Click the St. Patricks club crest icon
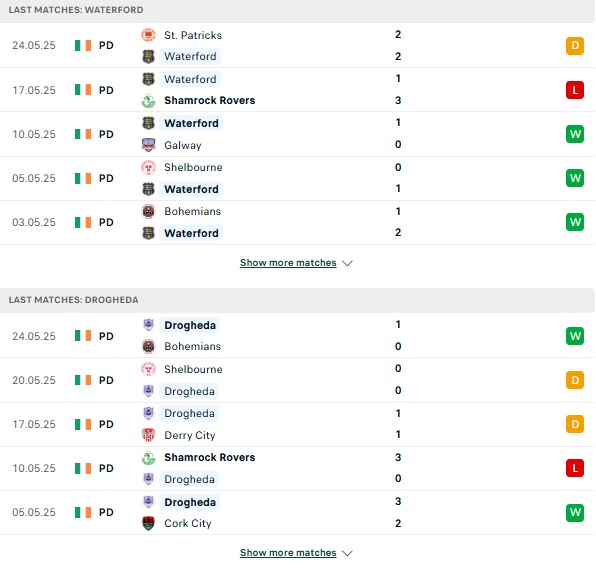The width and height of the screenshot is (596, 568). pyautogui.click(x=148, y=35)
